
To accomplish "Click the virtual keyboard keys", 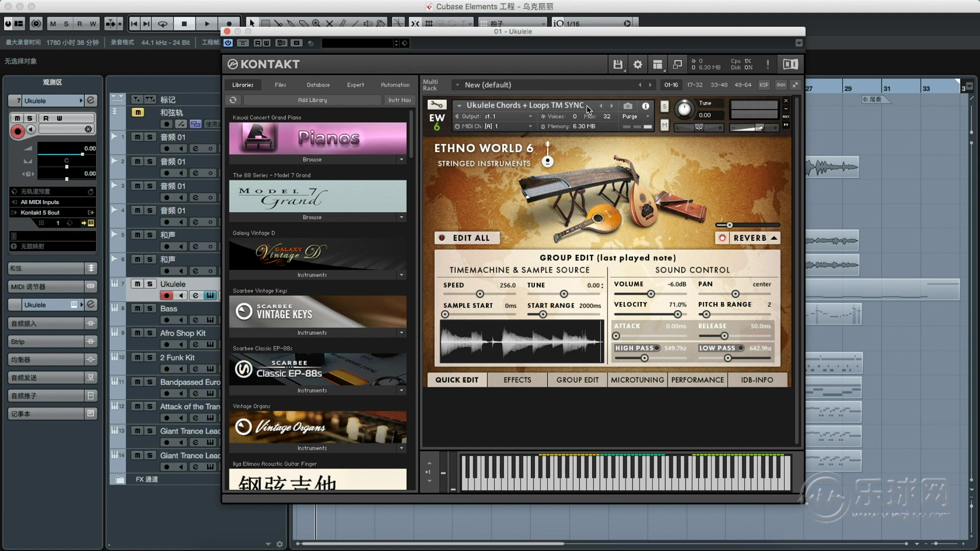I will [626, 473].
